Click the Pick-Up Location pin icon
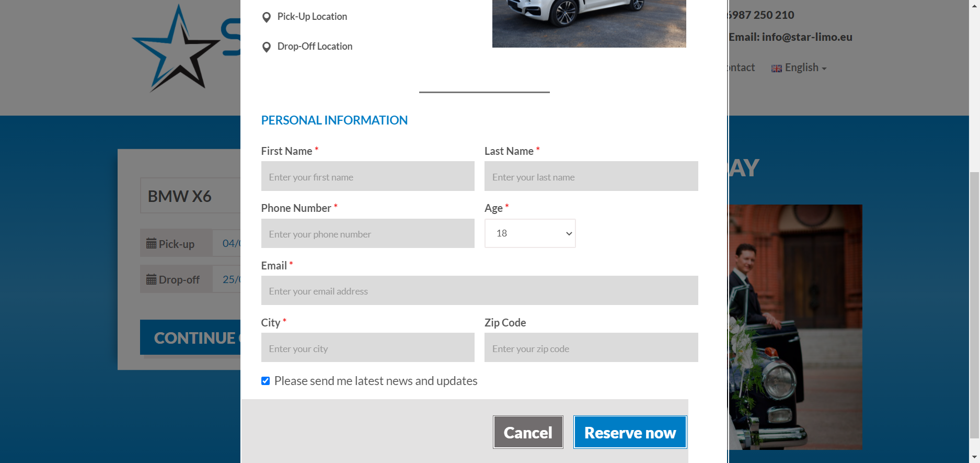 266,17
